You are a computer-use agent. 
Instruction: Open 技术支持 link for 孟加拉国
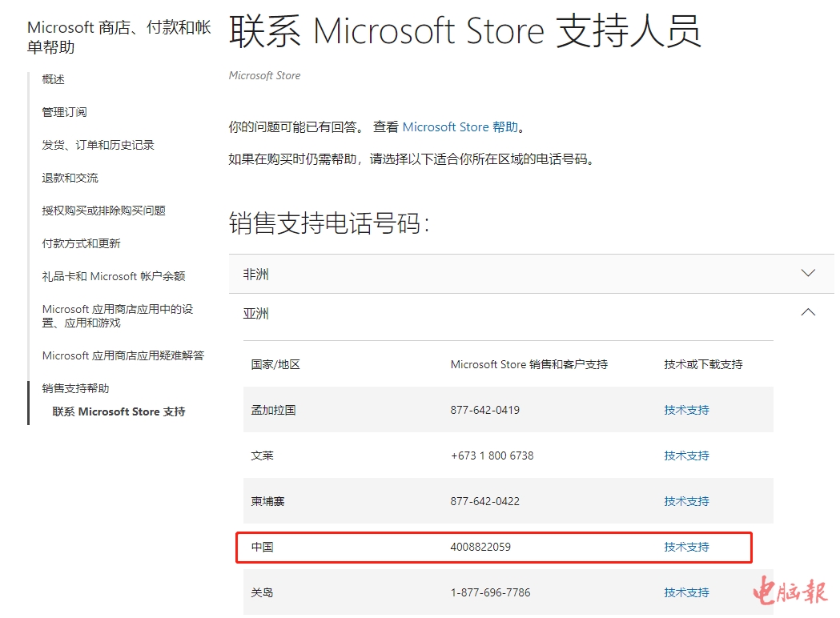tap(686, 410)
